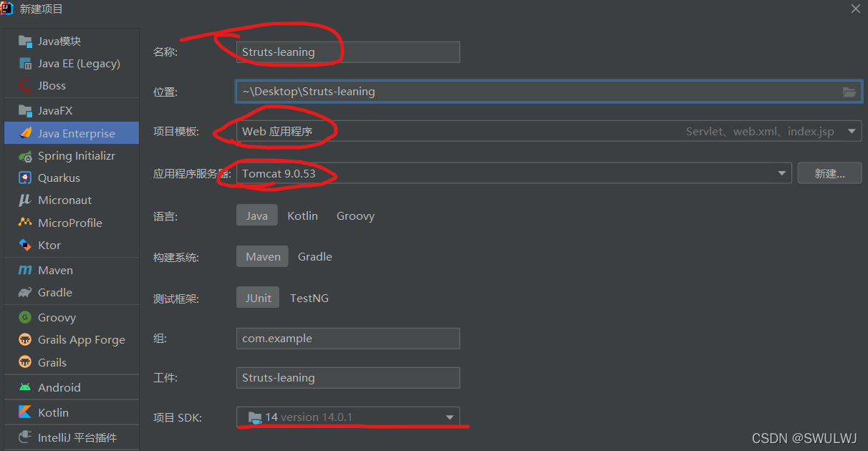The image size is (868, 451).
Task: Select IntelliJ 平台插件 text
Action: pos(77,437)
